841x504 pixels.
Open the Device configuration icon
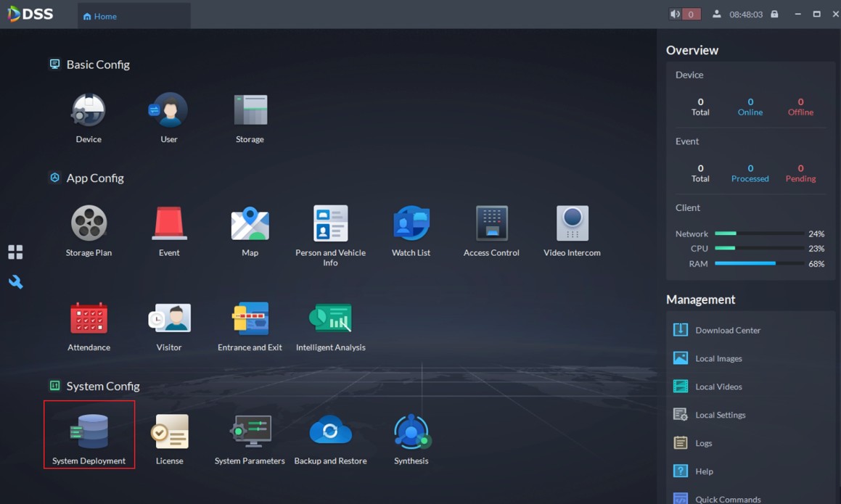tap(89, 111)
